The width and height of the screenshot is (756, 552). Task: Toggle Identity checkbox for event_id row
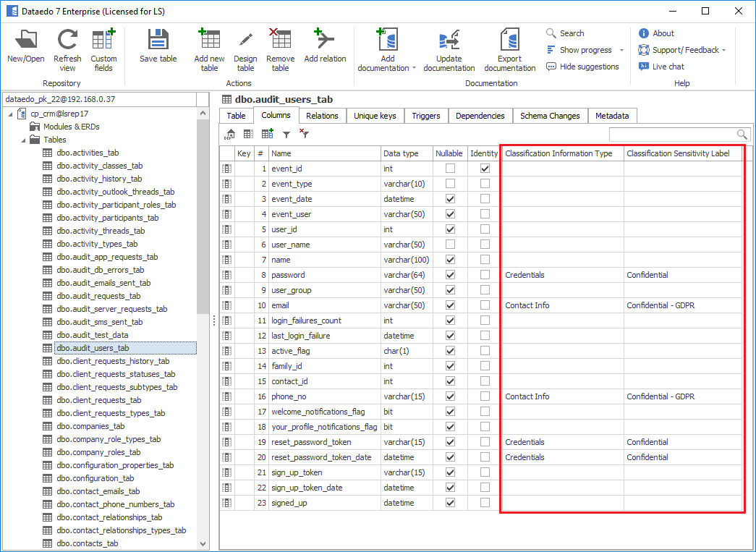point(485,169)
